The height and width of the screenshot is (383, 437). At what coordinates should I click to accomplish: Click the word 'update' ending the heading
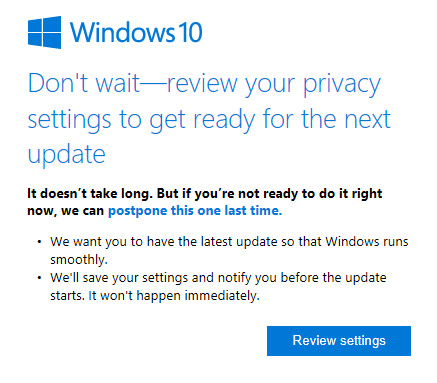click(67, 155)
